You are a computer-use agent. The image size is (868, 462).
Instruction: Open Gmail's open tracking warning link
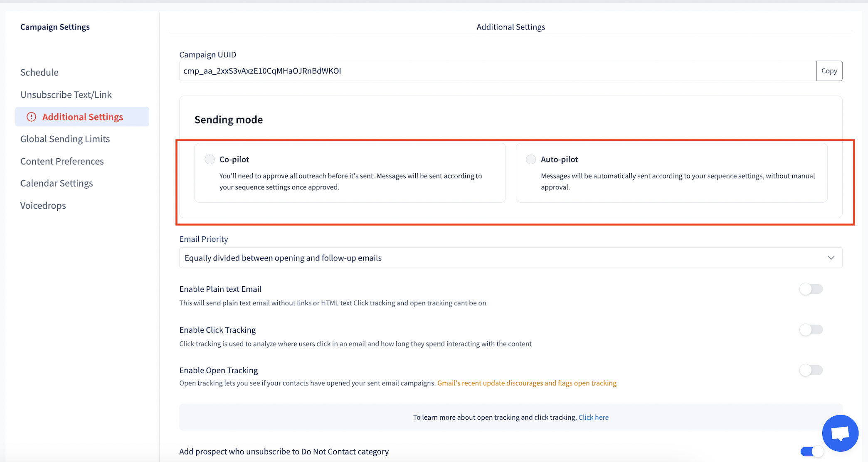coord(527,383)
